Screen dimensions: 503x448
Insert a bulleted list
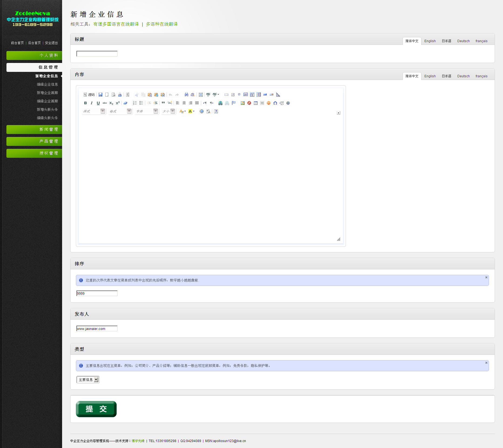tap(141, 103)
